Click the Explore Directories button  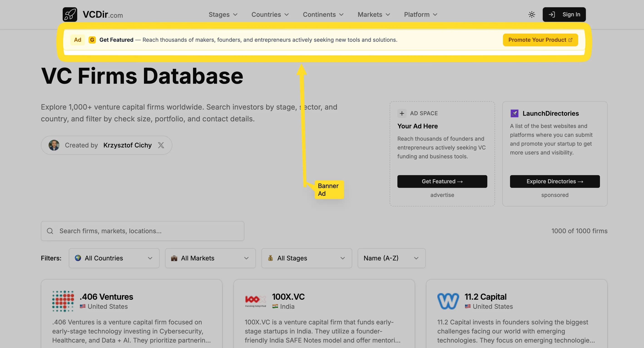pyautogui.click(x=555, y=181)
